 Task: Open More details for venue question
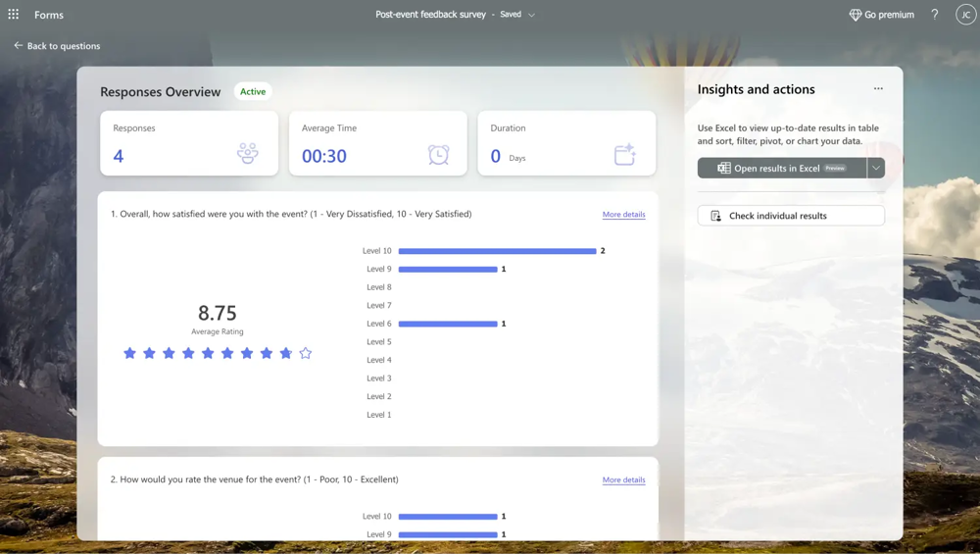point(623,479)
